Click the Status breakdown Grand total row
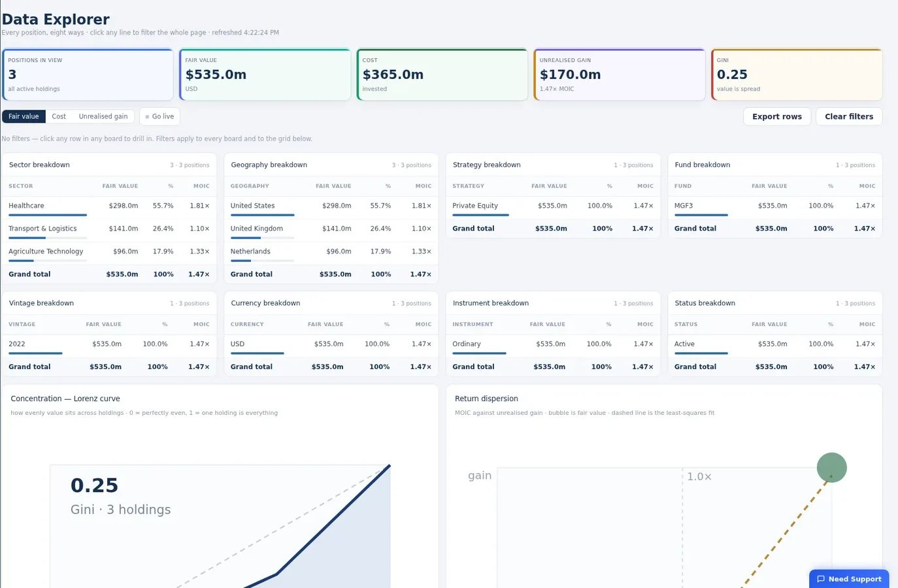Screen dimensions: 898x588 [775, 367]
